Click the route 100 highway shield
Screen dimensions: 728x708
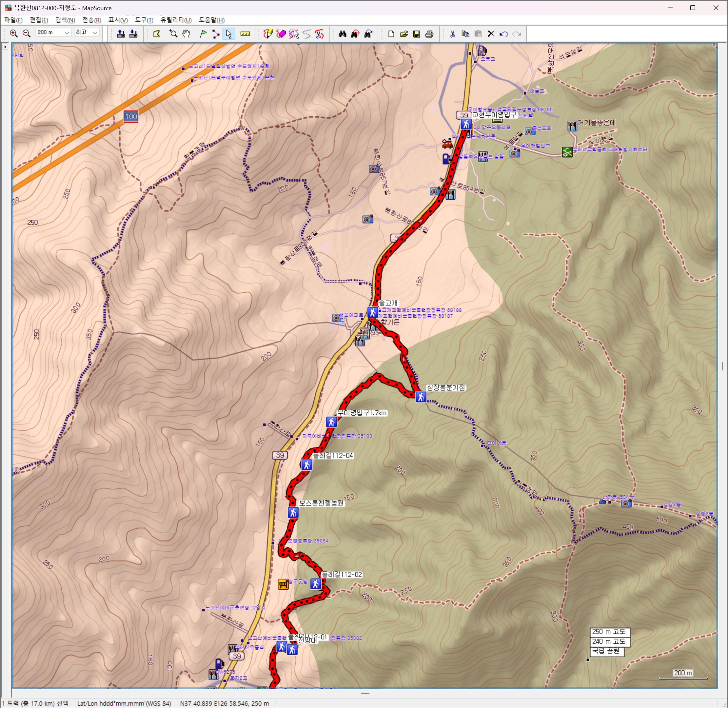(131, 116)
